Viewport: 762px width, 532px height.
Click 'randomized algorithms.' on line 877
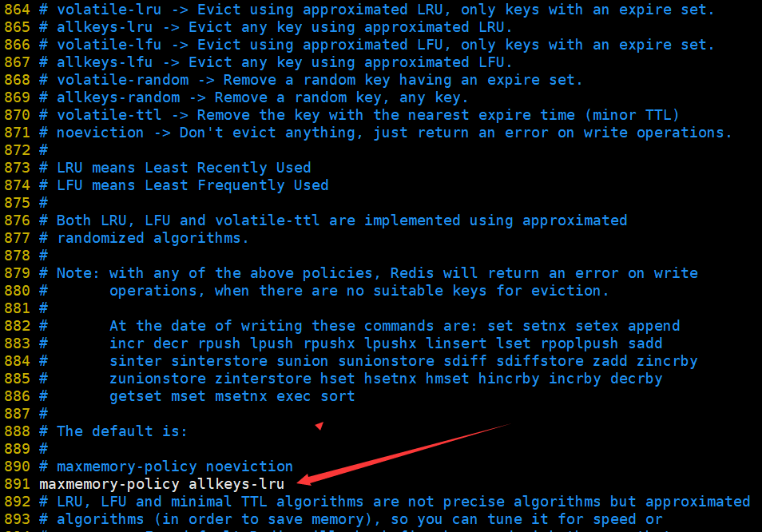pyautogui.click(x=153, y=238)
